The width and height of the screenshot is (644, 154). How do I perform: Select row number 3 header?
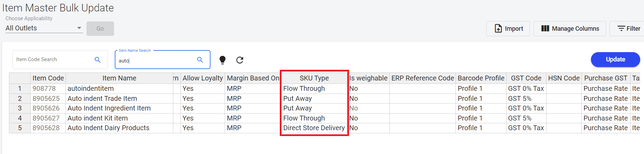tap(20, 108)
